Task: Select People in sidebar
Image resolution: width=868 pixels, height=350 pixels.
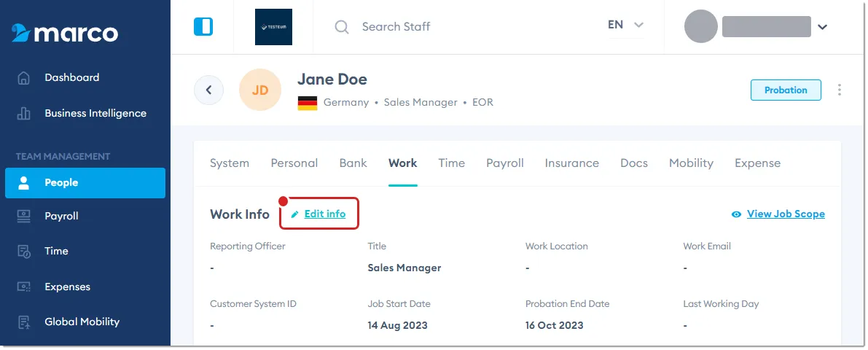Action: pos(85,183)
